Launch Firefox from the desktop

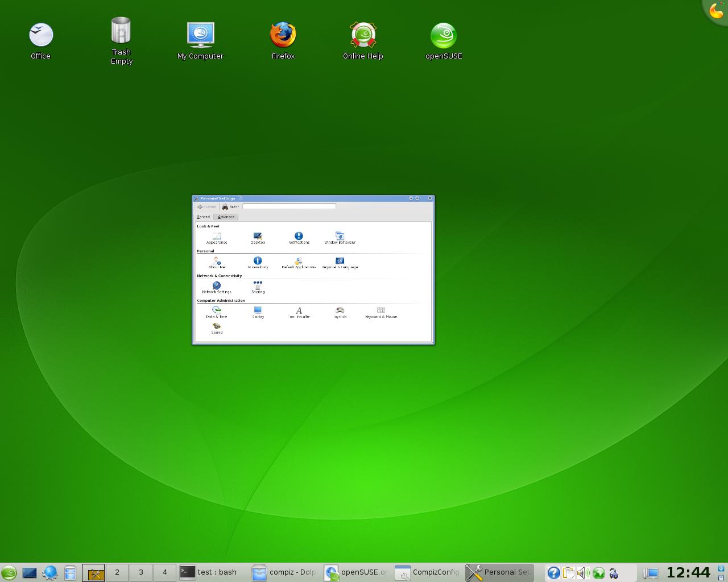pyautogui.click(x=283, y=40)
